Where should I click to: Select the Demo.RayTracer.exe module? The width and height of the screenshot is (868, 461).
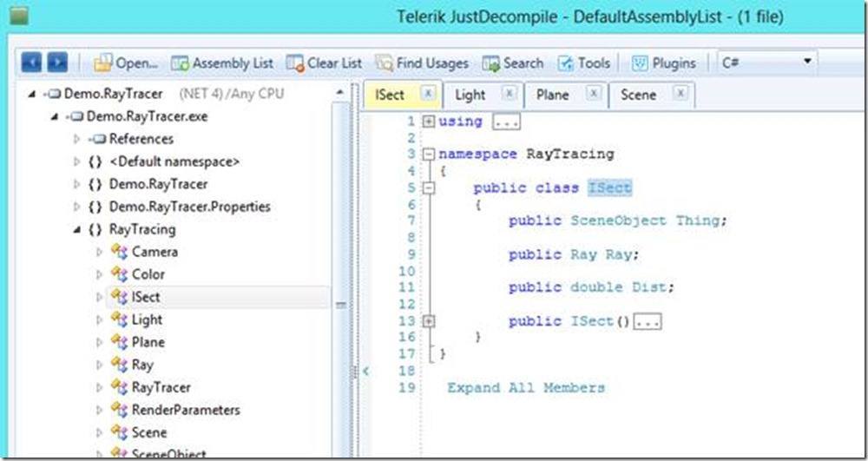(148, 117)
